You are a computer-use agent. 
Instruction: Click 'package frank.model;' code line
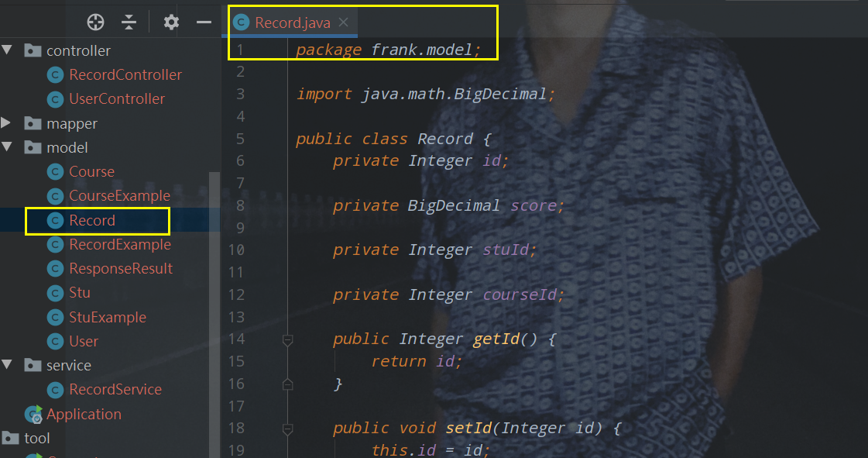pyautogui.click(x=389, y=50)
